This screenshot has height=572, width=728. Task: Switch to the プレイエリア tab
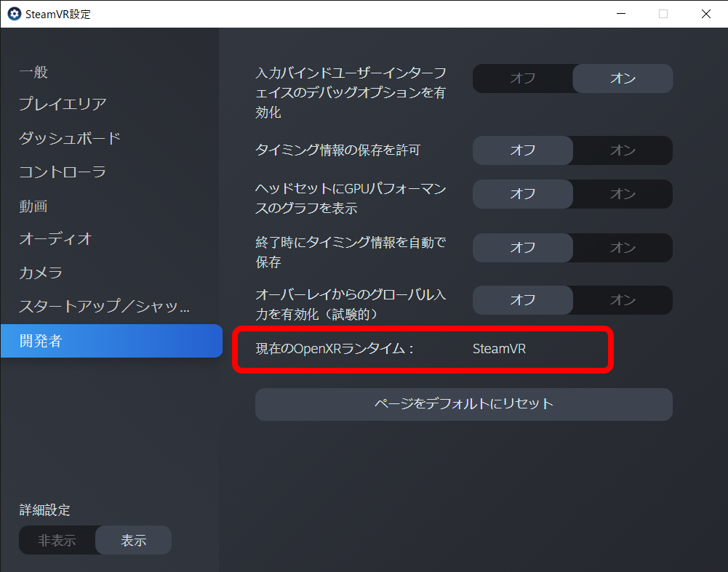tap(63, 104)
